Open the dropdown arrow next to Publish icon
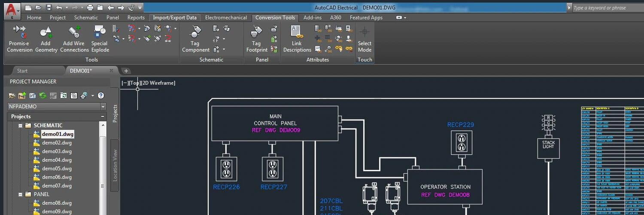The image size is (644, 215). click(93, 95)
